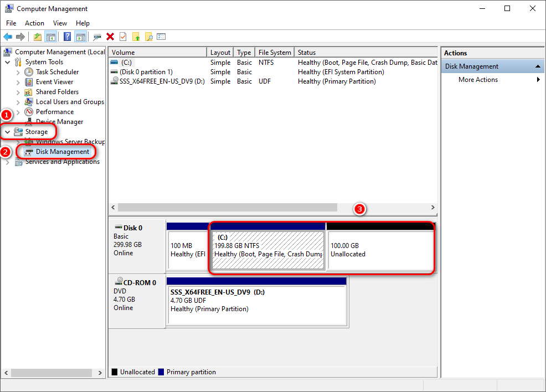The height and width of the screenshot is (392, 546).
Task: Expand the Task Scheduler node
Action: point(18,72)
